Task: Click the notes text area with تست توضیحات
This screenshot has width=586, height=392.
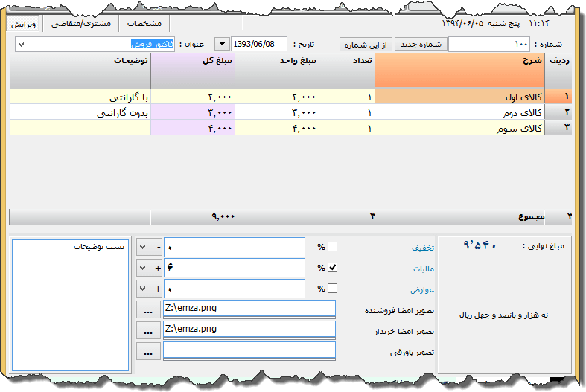Action: (x=71, y=305)
